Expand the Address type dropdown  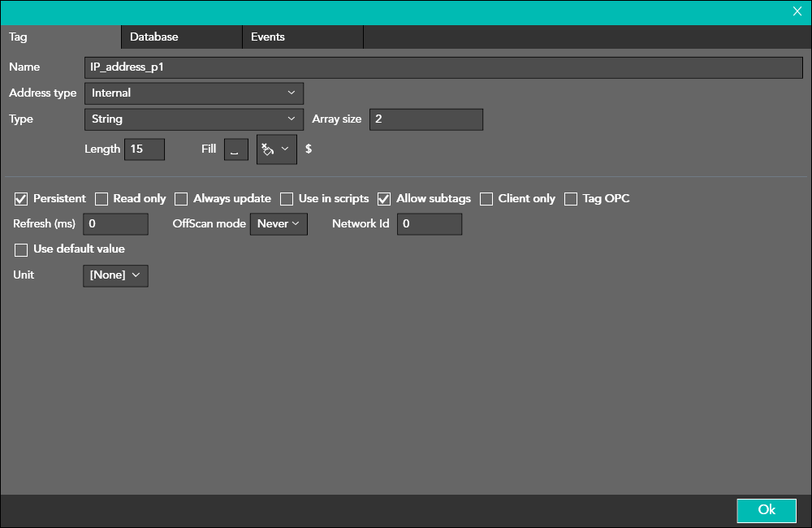193,93
